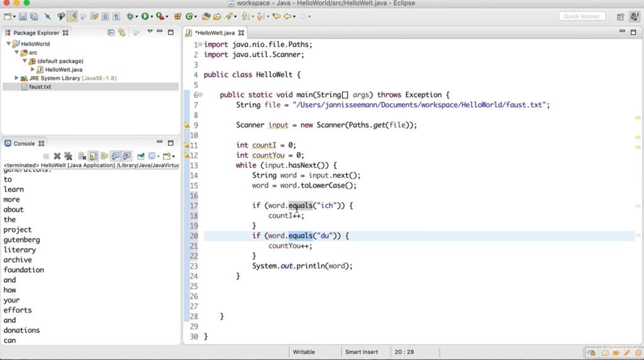Collapse the (default package) node
The width and height of the screenshot is (644, 360).
pyautogui.click(x=25, y=61)
